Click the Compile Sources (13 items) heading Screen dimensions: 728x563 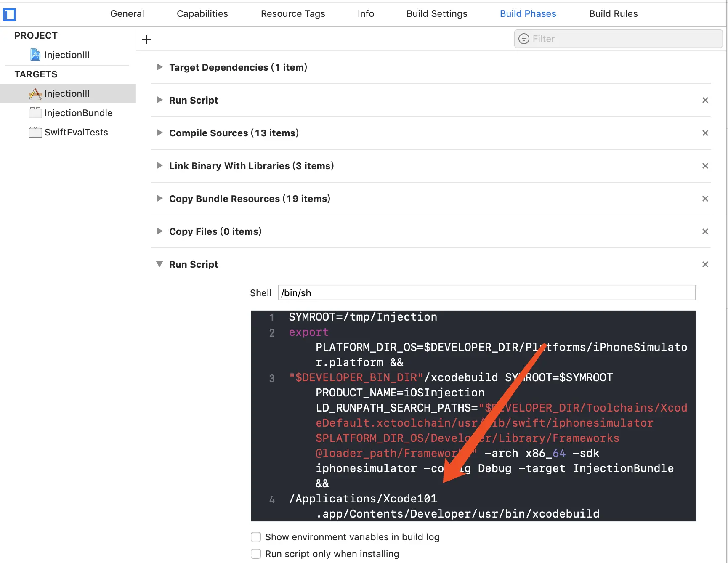(x=234, y=133)
